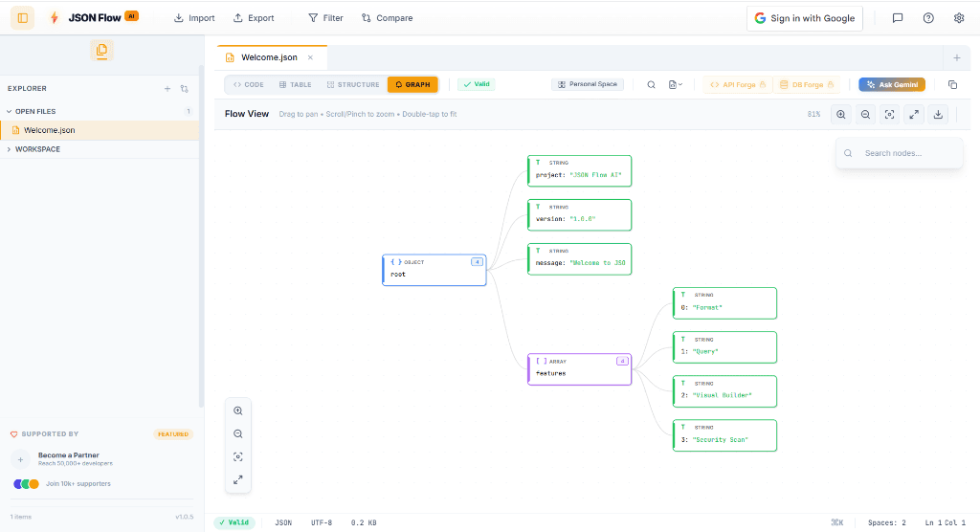Open the help question mark icon

pos(928,18)
